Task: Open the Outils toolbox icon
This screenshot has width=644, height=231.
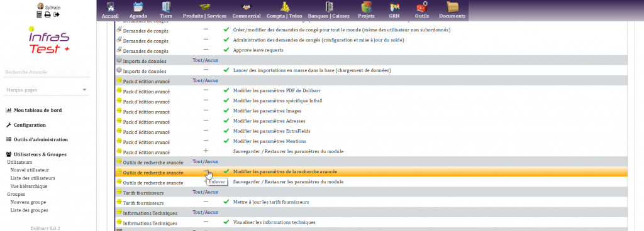Action: click(x=422, y=7)
